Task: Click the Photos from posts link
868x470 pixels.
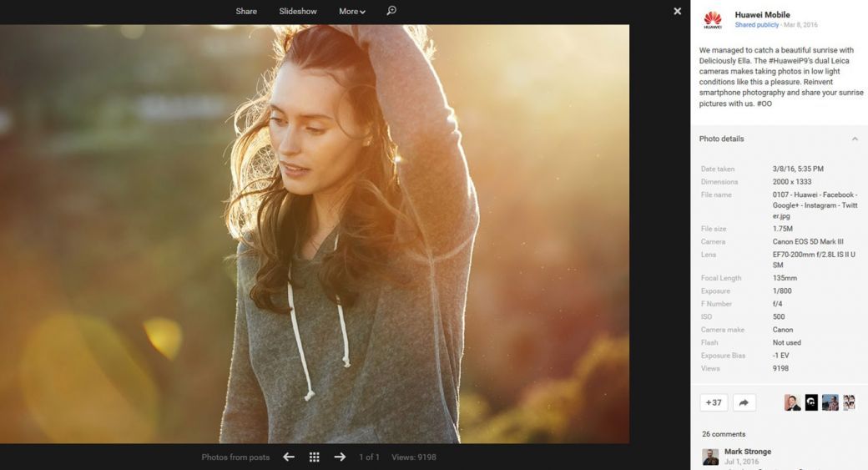Action: 235,457
